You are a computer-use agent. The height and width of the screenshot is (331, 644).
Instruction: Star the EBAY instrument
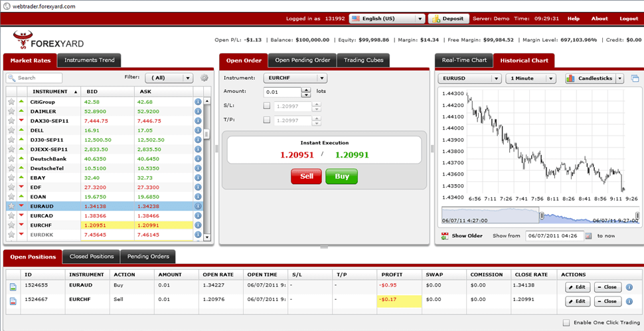click(11, 177)
